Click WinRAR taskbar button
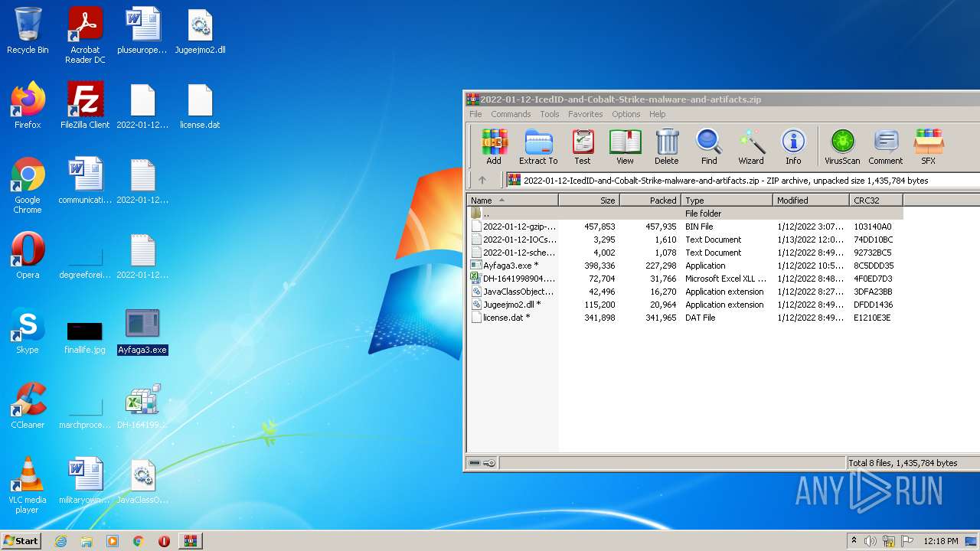Image resolution: width=980 pixels, height=551 pixels. 190,541
